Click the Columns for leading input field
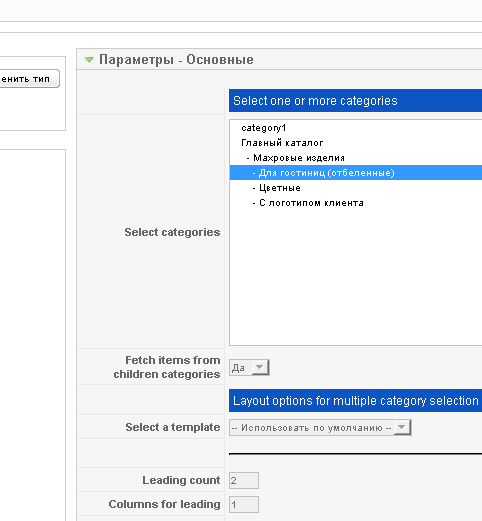The image size is (482, 521). tap(244, 504)
